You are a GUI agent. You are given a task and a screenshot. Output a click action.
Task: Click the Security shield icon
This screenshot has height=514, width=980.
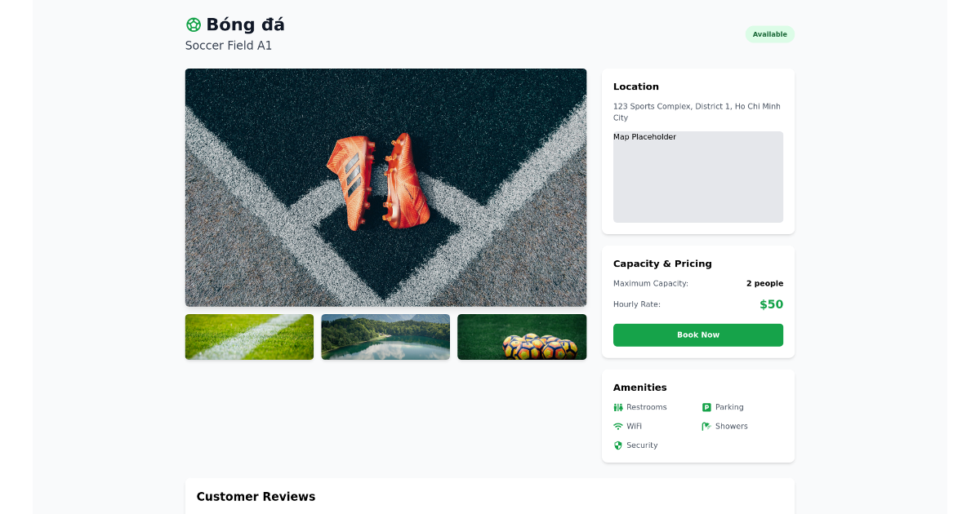618,445
